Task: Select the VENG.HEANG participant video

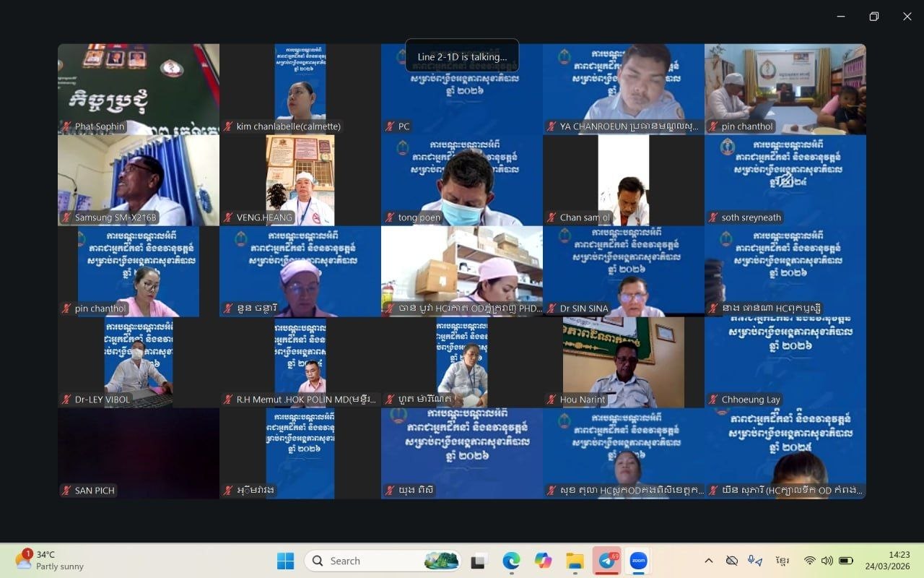Action: [x=300, y=179]
